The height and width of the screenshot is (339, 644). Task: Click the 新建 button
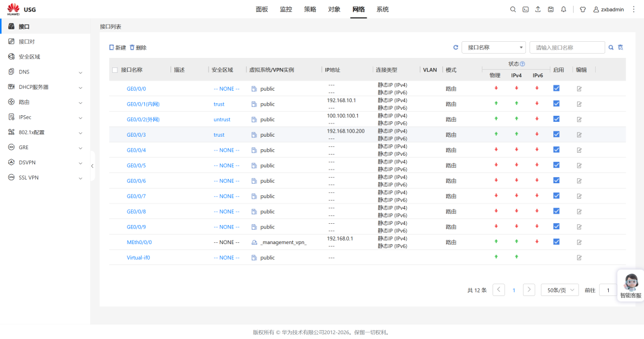117,48
